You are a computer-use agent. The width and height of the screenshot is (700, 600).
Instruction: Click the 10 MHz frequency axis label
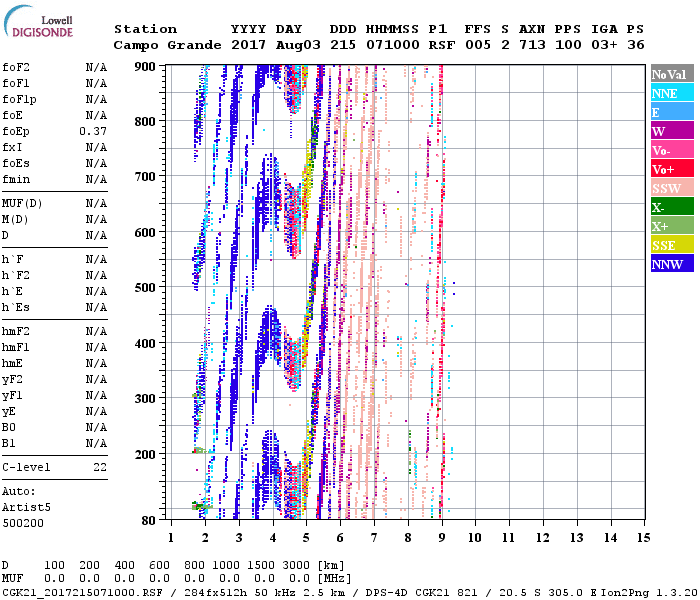(x=475, y=538)
